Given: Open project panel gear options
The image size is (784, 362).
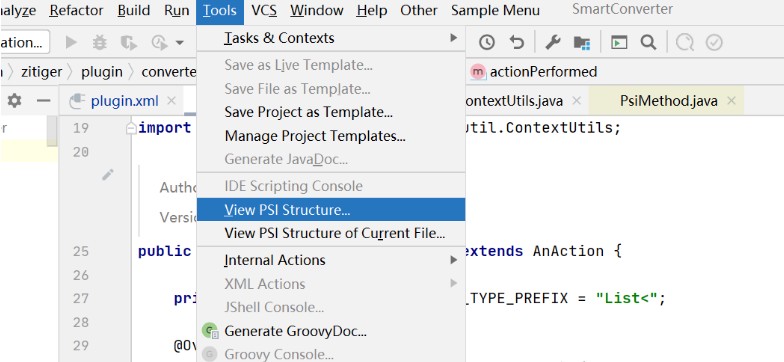Looking at the screenshot, I should tap(14, 101).
